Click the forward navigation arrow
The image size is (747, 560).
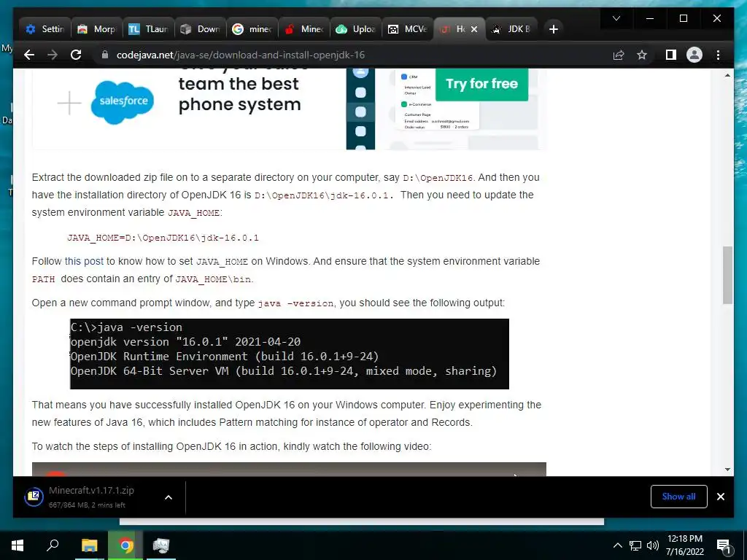click(53, 55)
